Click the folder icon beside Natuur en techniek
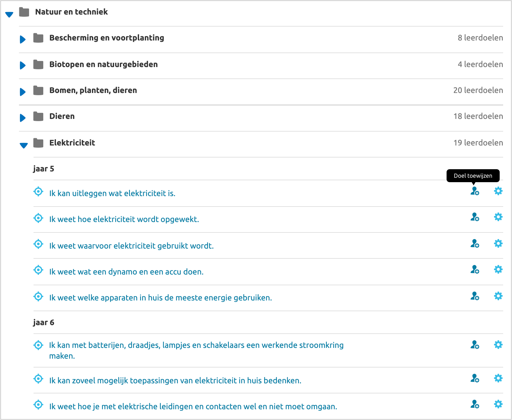The image size is (512, 420). click(x=24, y=12)
